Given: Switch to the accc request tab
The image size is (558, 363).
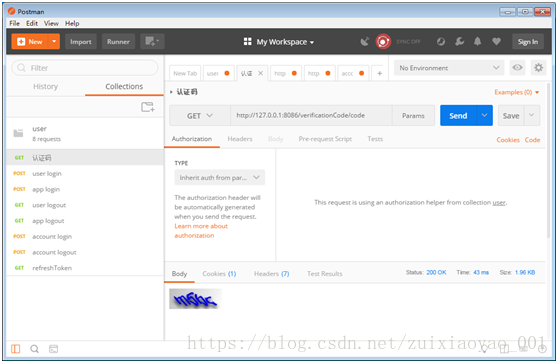Looking at the screenshot, I should 352,73.
